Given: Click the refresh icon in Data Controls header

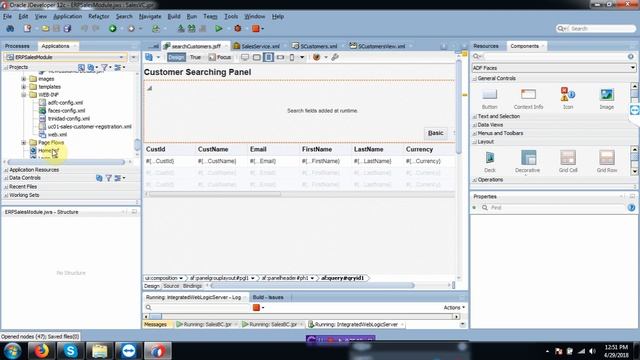Looking at the screenshot, I should click(x=99, y=178).
